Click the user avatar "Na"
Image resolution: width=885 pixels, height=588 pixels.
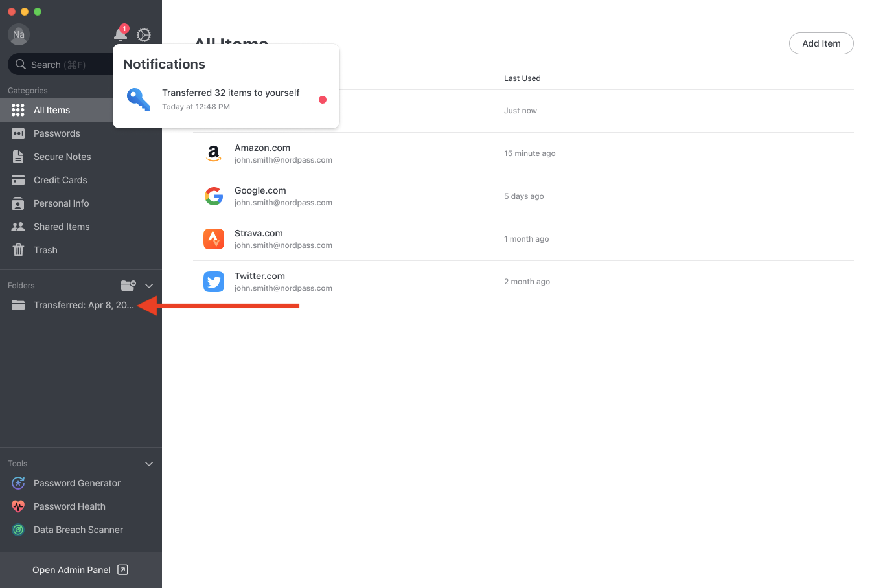click(19, 34)
